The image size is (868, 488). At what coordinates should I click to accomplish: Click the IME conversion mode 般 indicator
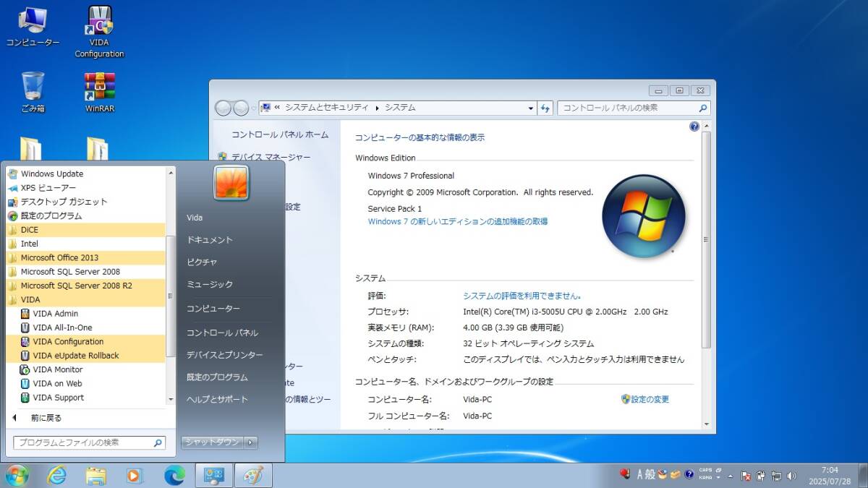(650, 475)
